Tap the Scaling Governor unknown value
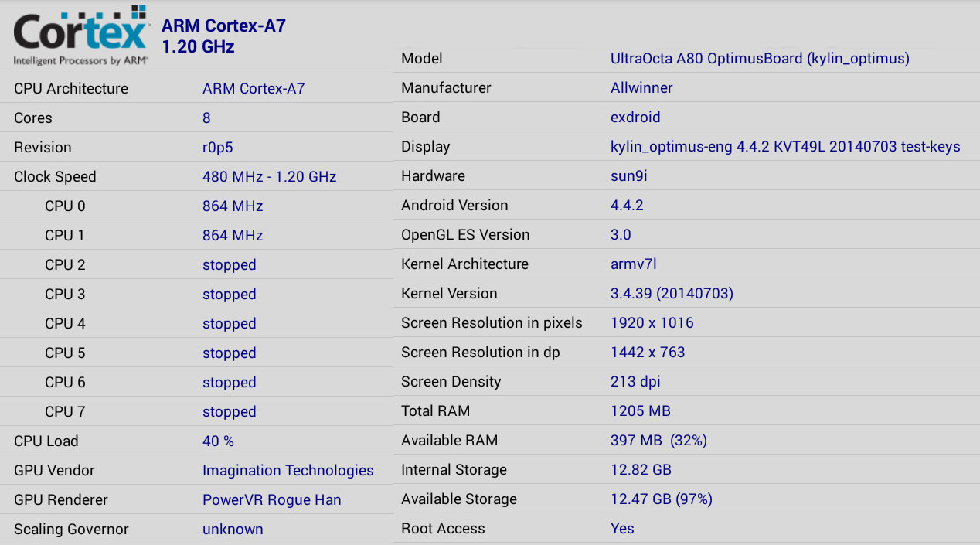 tap(233, 529)
